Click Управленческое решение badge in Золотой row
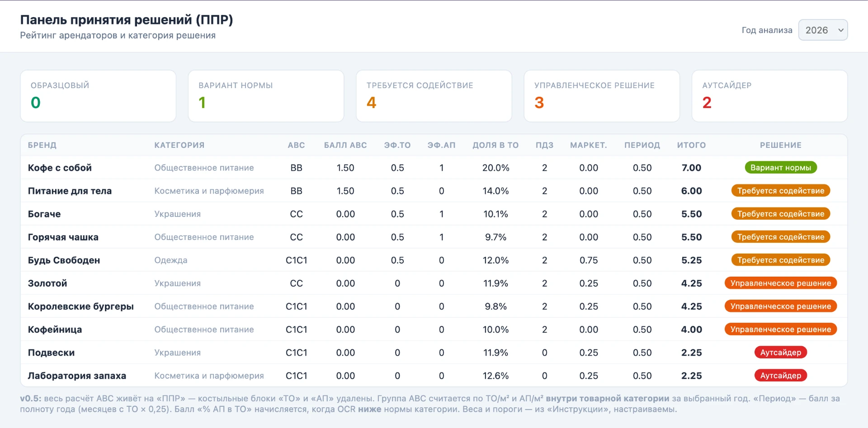 (x=781, y=283)
